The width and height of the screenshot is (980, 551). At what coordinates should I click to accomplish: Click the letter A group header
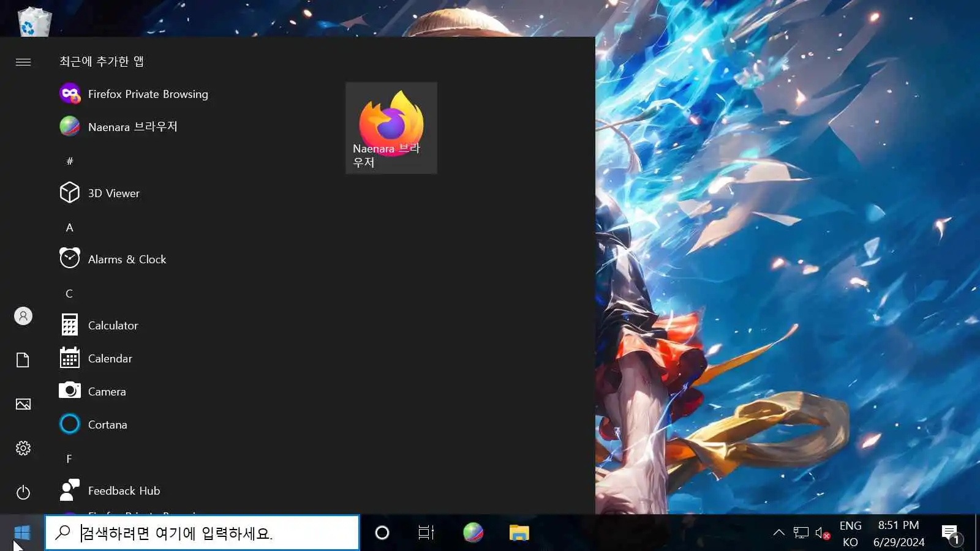pyautogui.click(x=70, y=227)
